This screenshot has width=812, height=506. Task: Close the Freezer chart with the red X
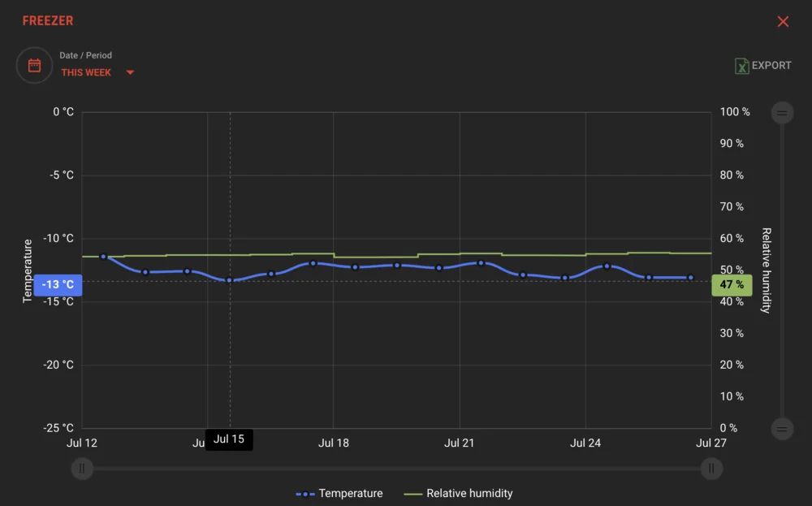(x=783, y=21)
